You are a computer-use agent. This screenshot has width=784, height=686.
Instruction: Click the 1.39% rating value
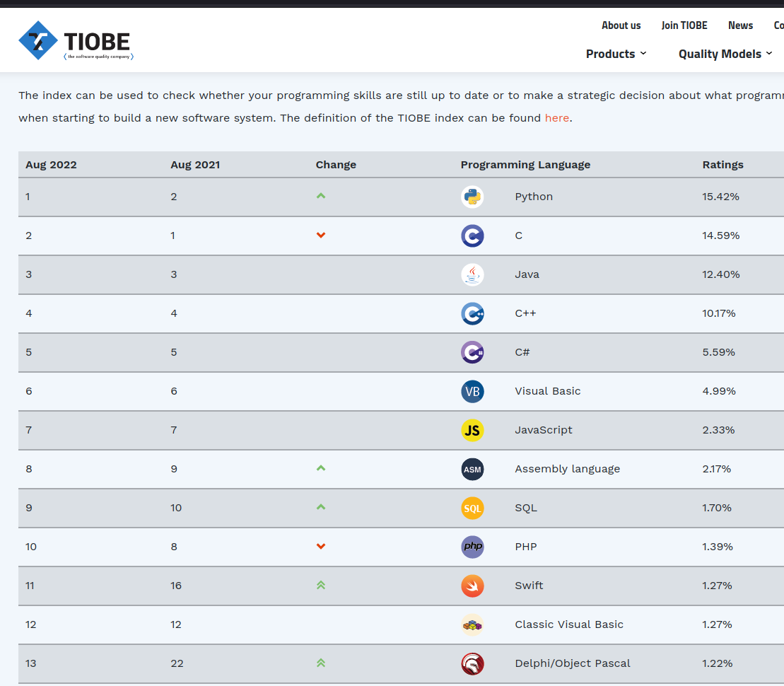(x=718, y=547)
